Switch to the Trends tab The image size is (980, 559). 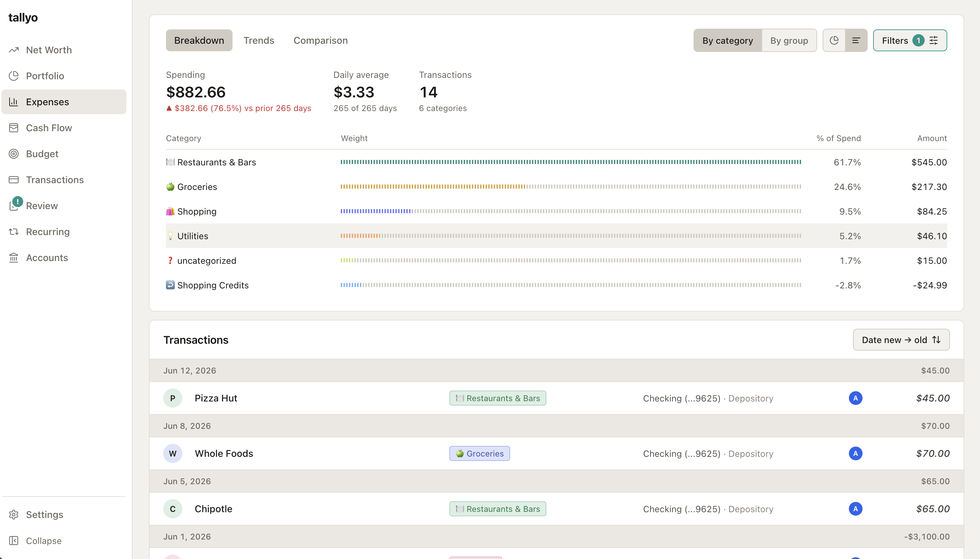coord(259,40)
